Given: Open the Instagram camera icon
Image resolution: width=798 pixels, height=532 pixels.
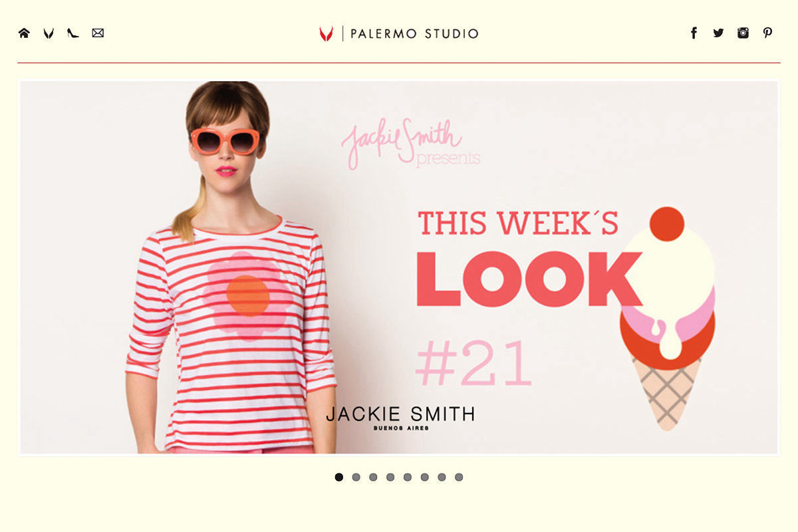Looking at the screenshot, I should [743, 33].
